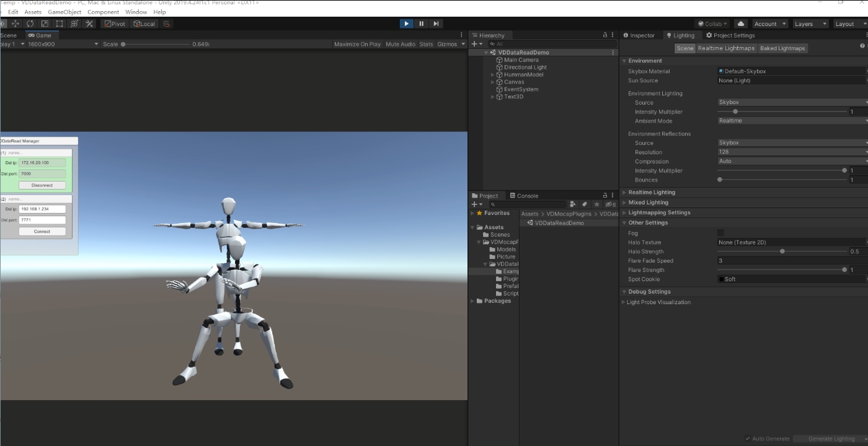The width and height of the screenshot is (868, 446).
Task: Open the Ambient Mode dropdown
Action: point(793,121)
